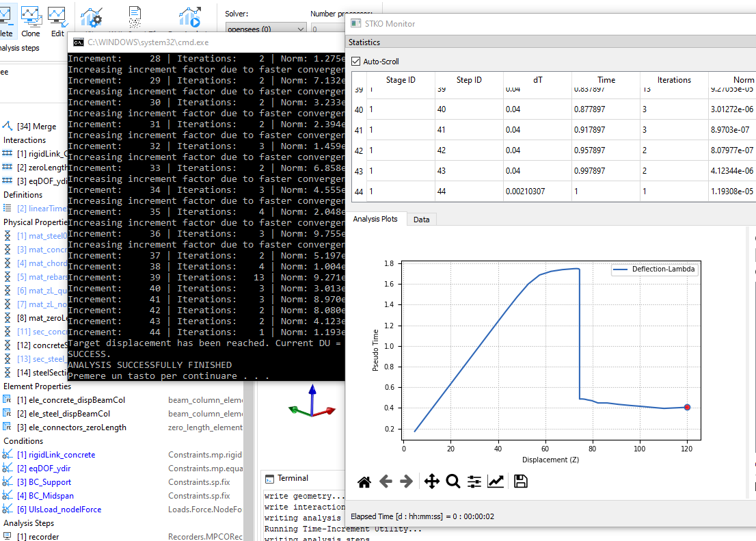Click the Norm cell 4.12344e-06
Viewport: 756px width, 541px height.
click(732, 171)
